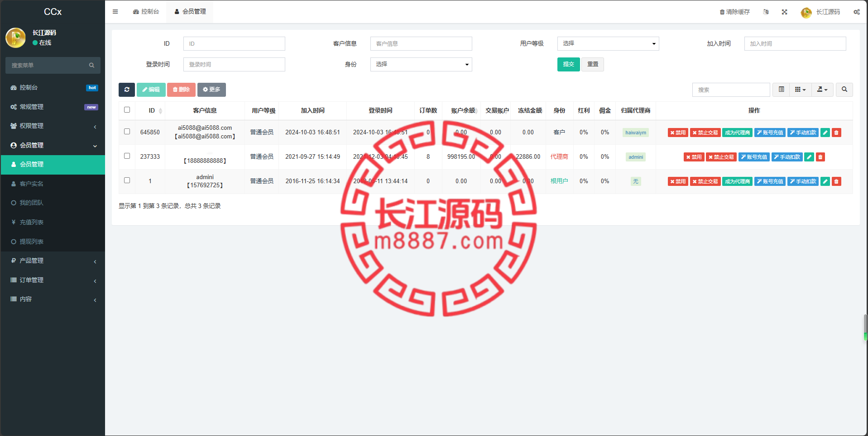Tick select-all checkbox in table header
The width and height of the screenshot is (868, 436).
(127, 110)
